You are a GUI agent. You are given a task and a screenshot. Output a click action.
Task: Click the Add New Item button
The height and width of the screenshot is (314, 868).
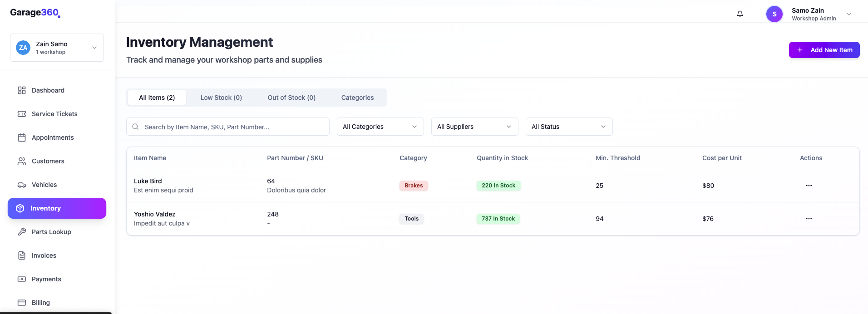tap(824, 50)
